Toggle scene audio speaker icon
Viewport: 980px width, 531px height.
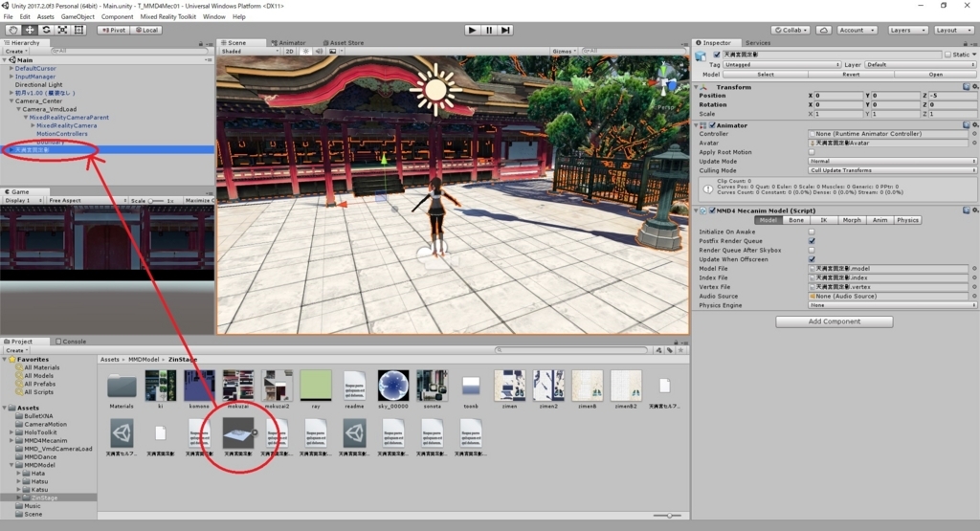tap(320, 52)
